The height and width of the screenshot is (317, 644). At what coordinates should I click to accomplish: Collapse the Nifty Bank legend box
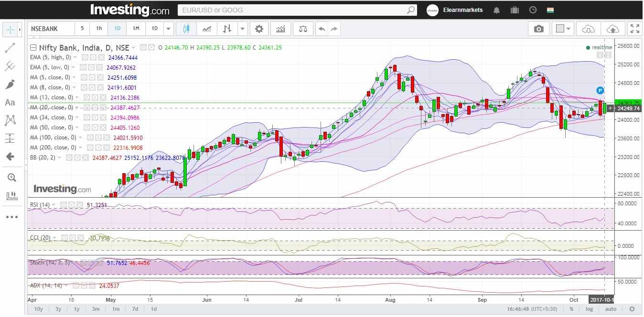point(33,48)
